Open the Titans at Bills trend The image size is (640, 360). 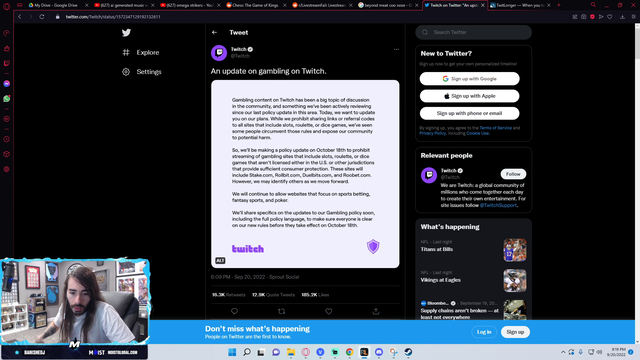tap(436, 249)
